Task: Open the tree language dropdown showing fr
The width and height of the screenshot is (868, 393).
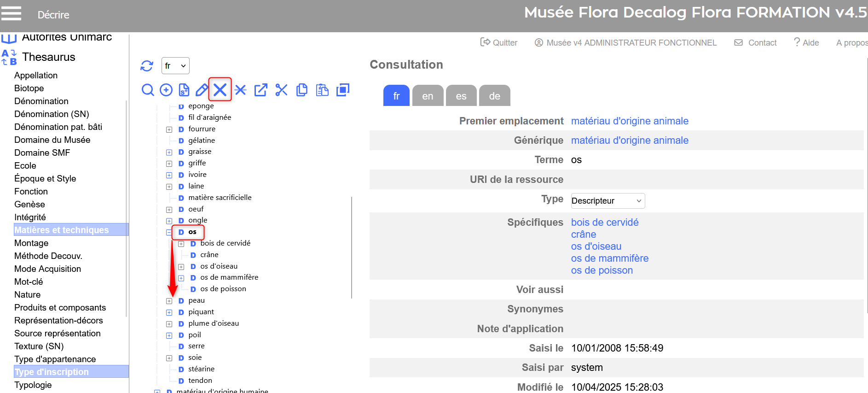Action: pos(175,66)
